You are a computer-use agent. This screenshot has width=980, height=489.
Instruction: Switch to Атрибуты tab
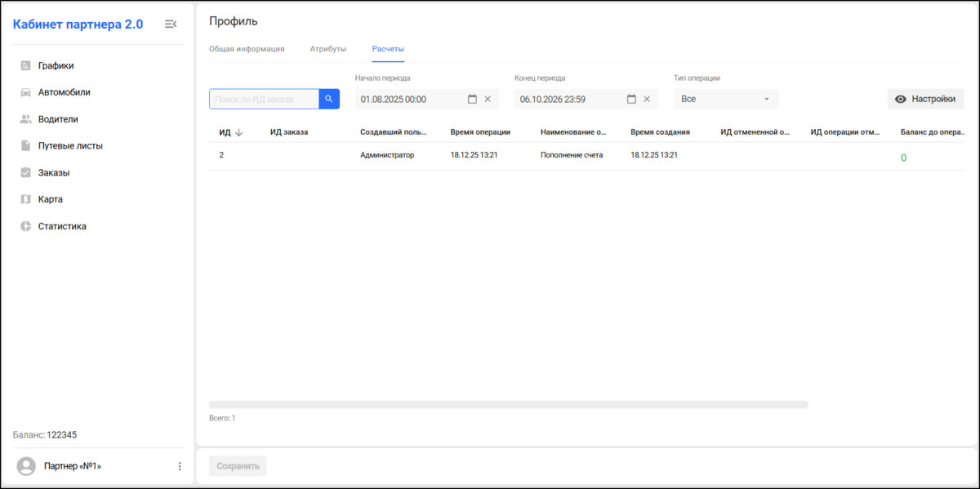point(328,49)
